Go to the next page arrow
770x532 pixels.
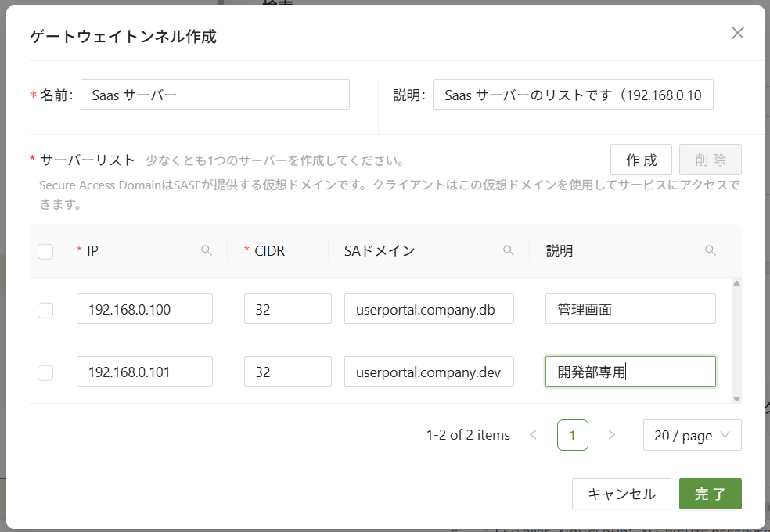(x=612, y=435)
